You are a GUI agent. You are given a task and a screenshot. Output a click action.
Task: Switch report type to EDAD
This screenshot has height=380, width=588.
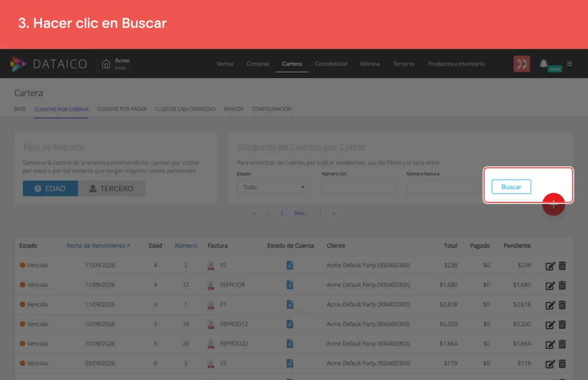click(51, 188)
